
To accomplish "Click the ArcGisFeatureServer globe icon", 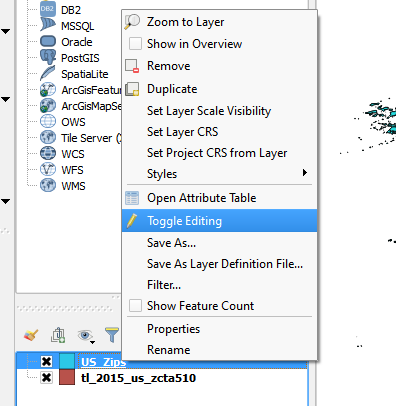I will tap(48, 90).
